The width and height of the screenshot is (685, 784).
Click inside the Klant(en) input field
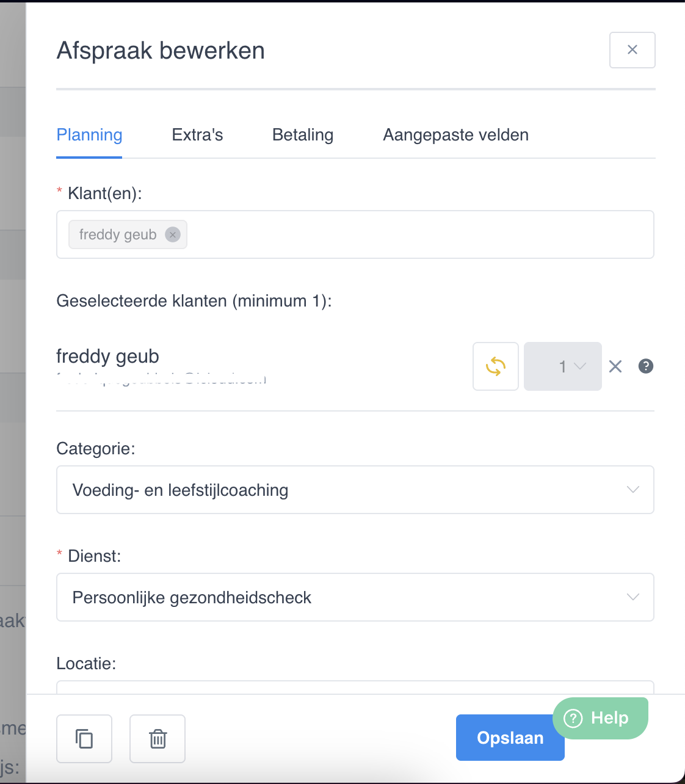click(x=415, y=234)
